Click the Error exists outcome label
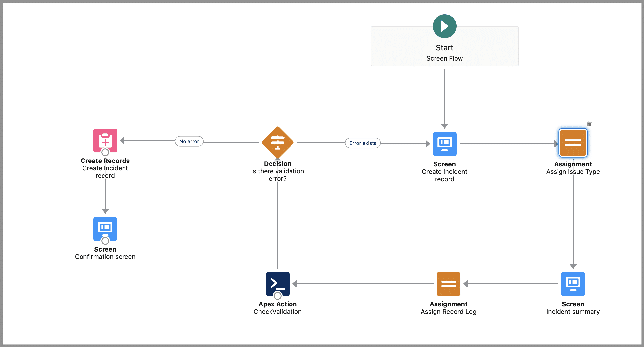644x347 pixels. [x=362, y=143]
